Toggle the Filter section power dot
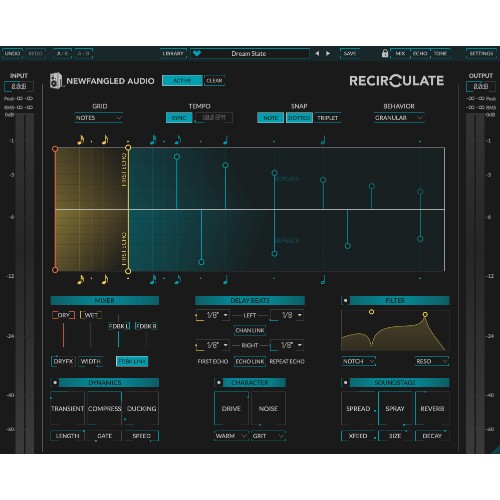This screenshot has width=500, height=500. tap(345, 300)
